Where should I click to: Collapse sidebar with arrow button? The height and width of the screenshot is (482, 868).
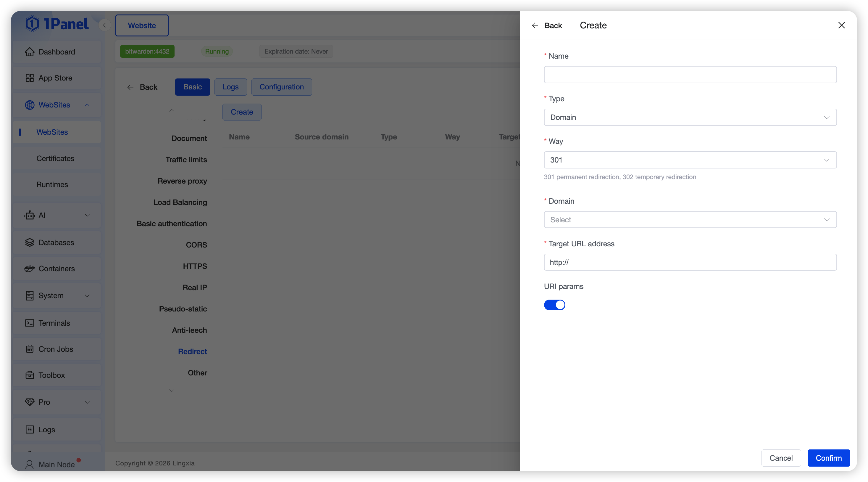pyautogui.click(x=104, y=25)
